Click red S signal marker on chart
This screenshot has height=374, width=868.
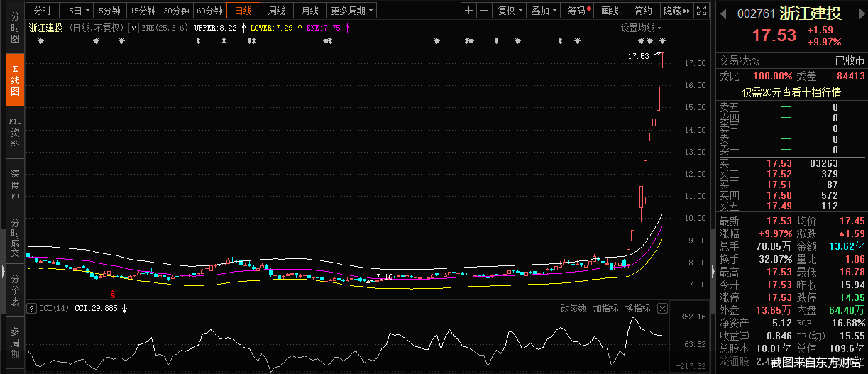coord(111,293)
